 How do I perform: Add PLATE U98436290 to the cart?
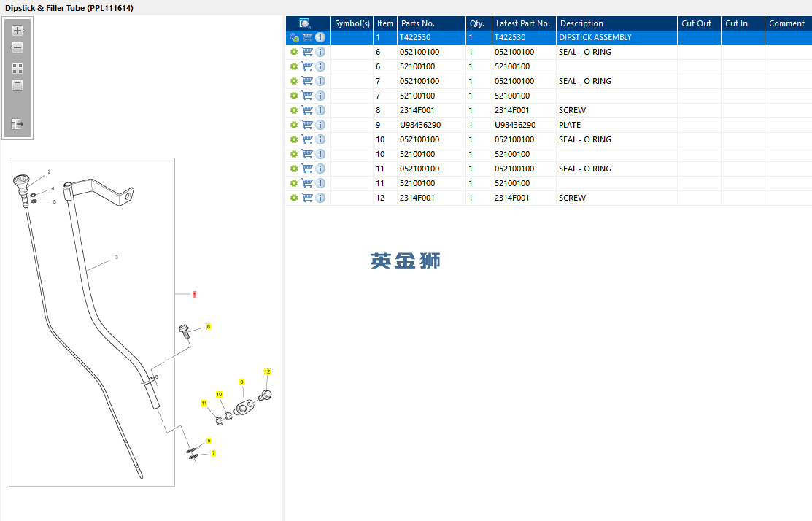tap(308, 125)
